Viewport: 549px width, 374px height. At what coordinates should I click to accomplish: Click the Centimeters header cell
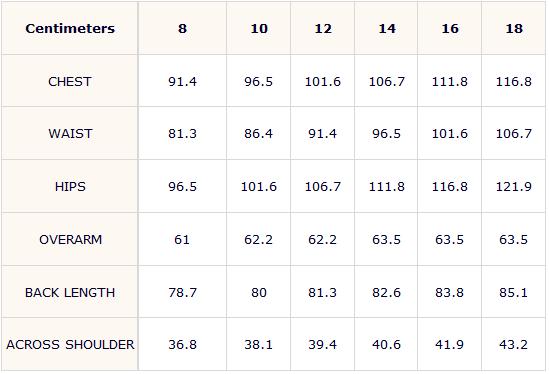70,28
